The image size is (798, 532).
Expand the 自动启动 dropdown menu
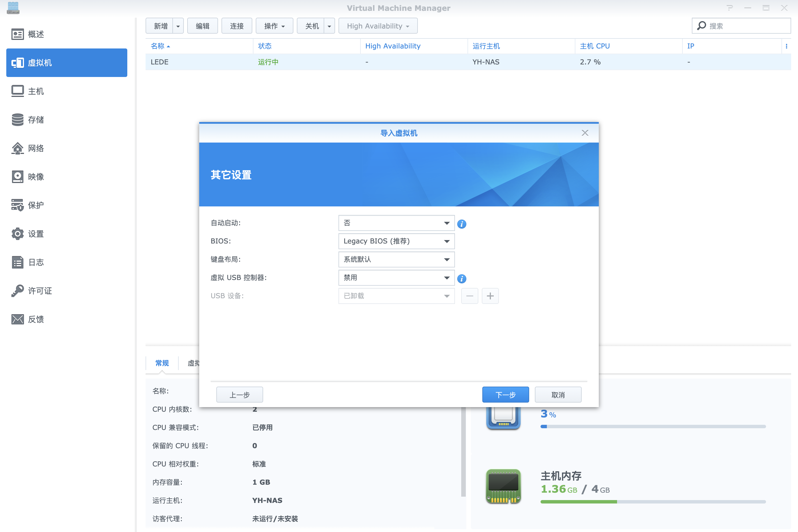pos(447,223)
